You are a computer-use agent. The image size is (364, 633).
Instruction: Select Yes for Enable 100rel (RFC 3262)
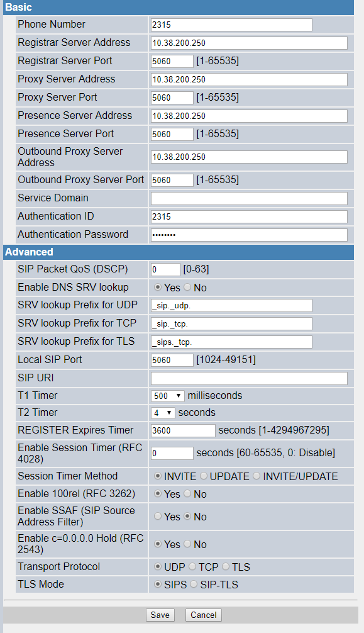click(158, 494)
